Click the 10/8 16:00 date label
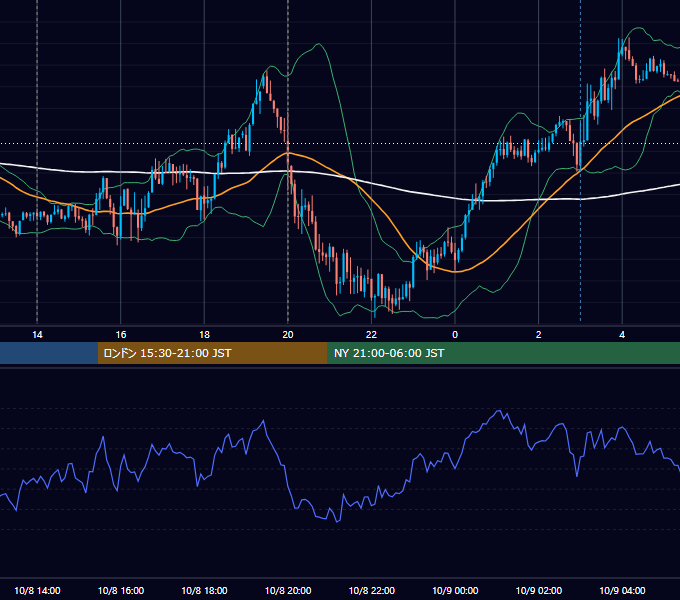 point(121,590)
